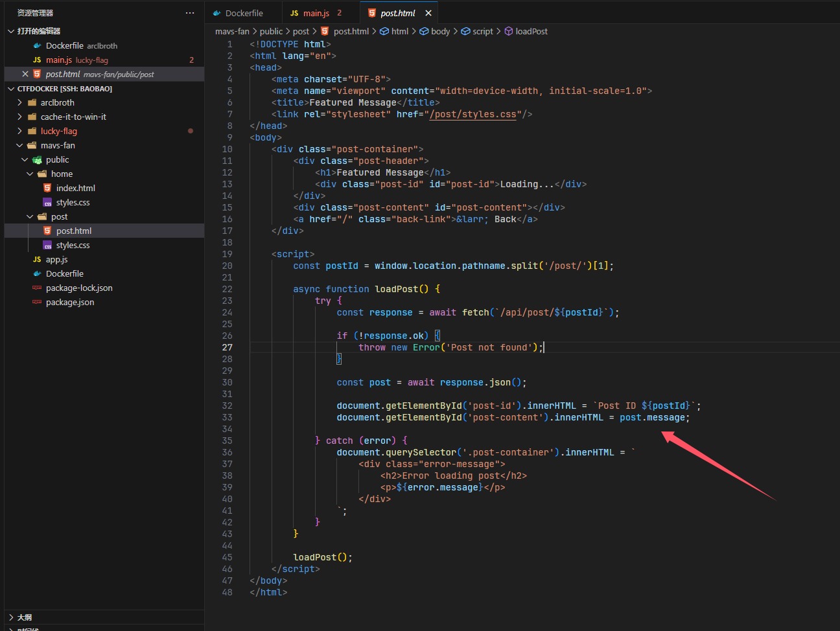Collapse the mavs-fan folder
The image size is (840, 631).
(x=58, y=145)
